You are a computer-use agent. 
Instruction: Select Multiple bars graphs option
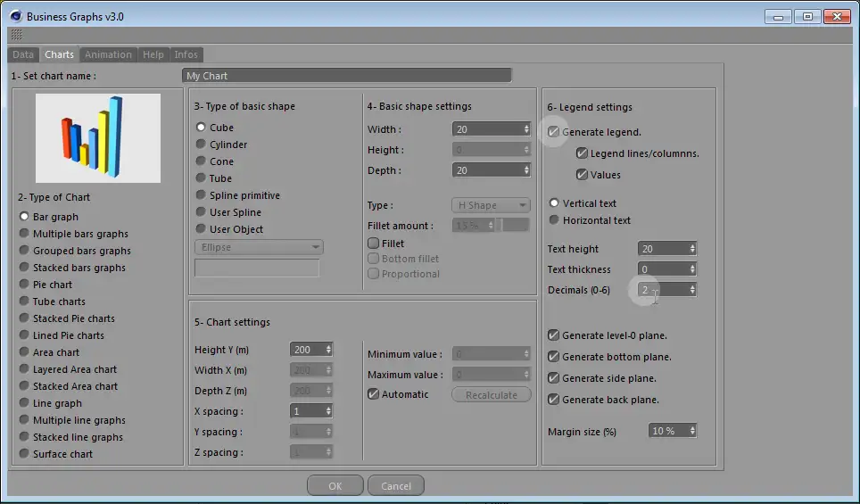tap(73, 234)
